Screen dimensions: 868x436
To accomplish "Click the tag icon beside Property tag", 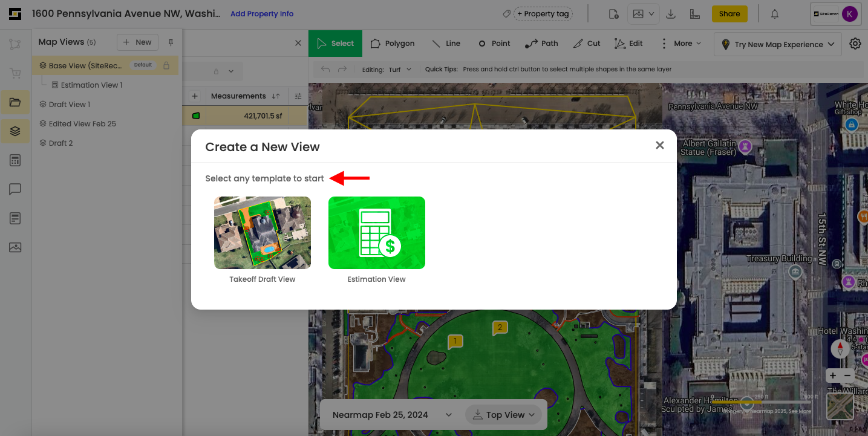I will coord(506,14).
